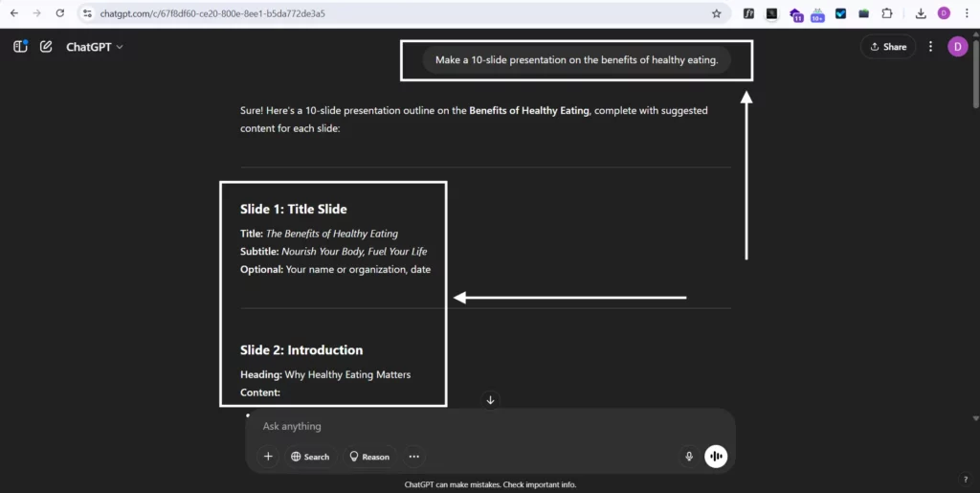Click the page's vertical scrollbar
Screen dimensions: 980x493
pyautogui.click(x=974, y=86)
